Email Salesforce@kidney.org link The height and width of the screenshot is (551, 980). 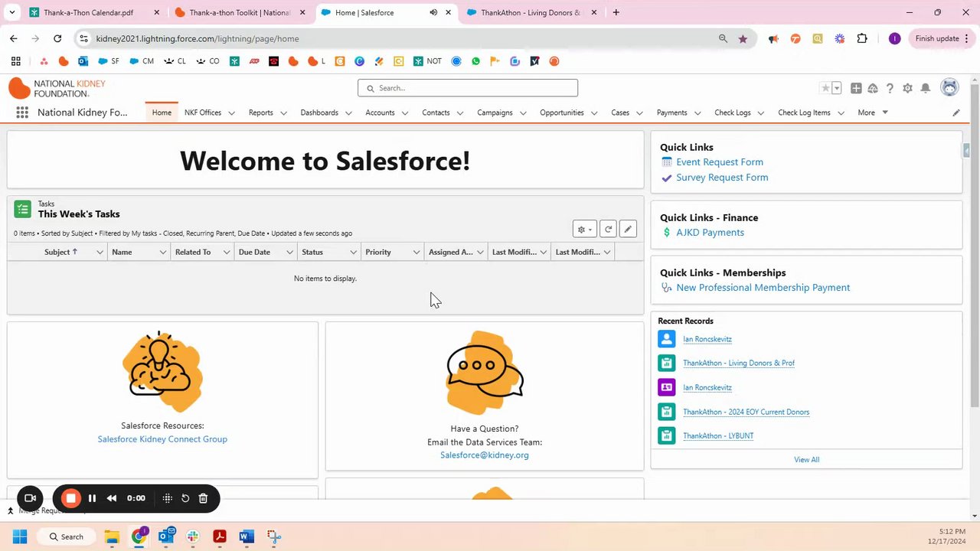(485, 455)
